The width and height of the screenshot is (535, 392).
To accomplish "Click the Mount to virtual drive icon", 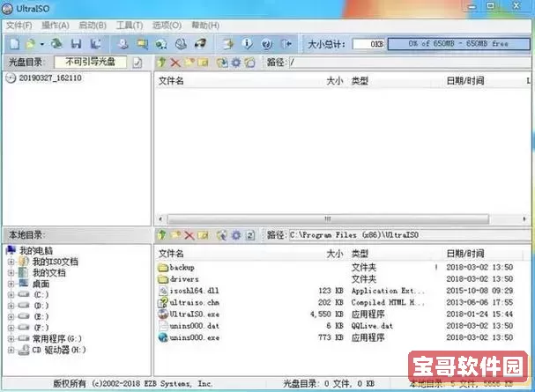I will click(x=181, y=44).
